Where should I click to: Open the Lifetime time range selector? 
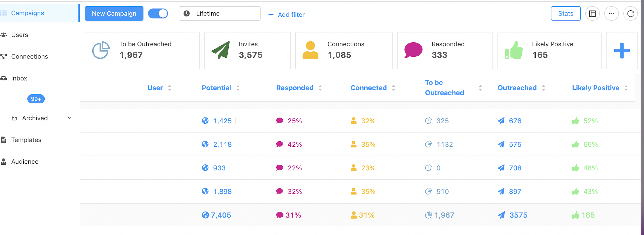click(219, 14)
